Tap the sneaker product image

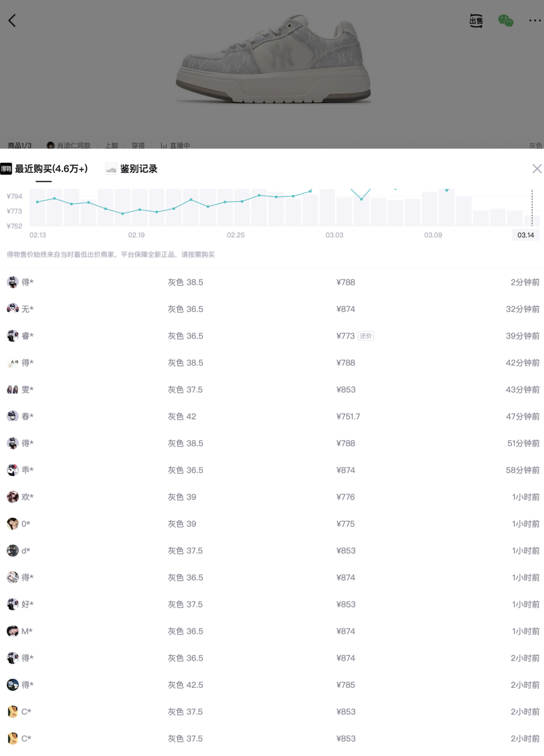click(273, 59)
